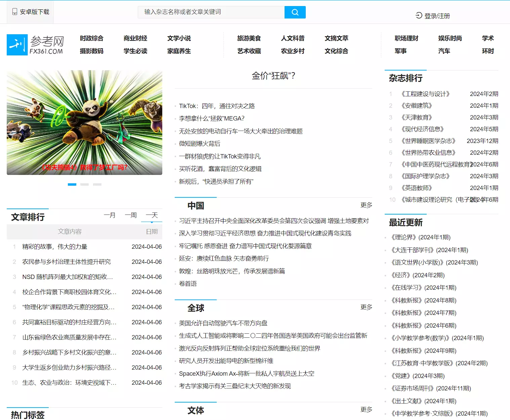Click the blue search magnifier button
Screen dimensions: 510x420
[295, 12]
